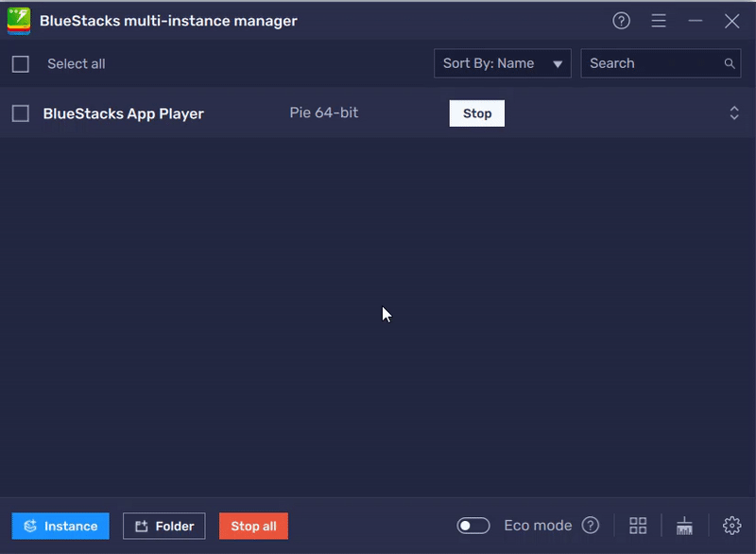Check the BlueStacks App Player checkbox
This screenshot has width=756, height=554.
coord(20,113)
